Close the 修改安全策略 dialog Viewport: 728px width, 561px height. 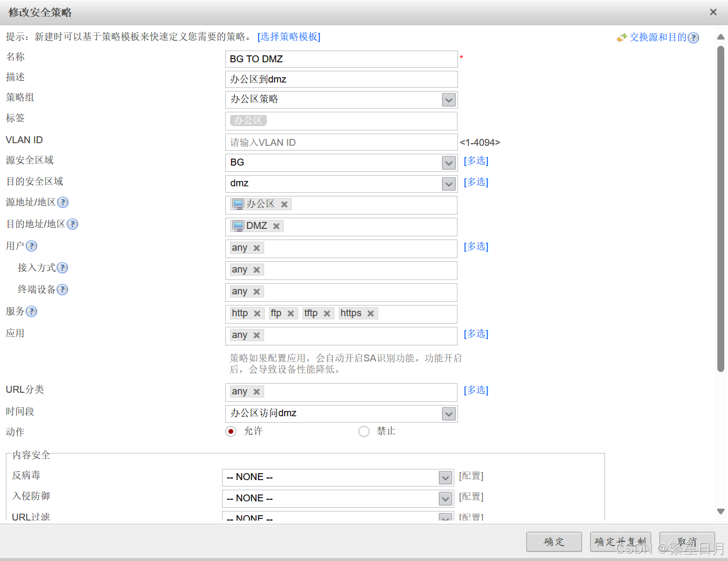coord(713,12)
